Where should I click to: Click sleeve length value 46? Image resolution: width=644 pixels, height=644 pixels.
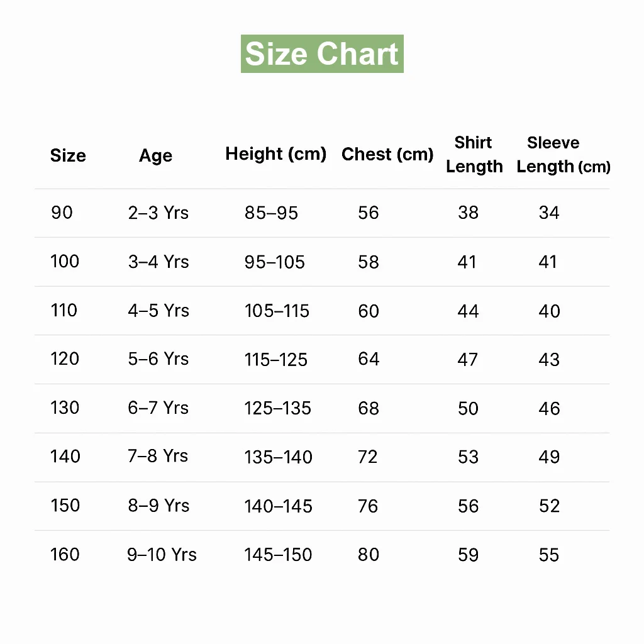(549, 409)
